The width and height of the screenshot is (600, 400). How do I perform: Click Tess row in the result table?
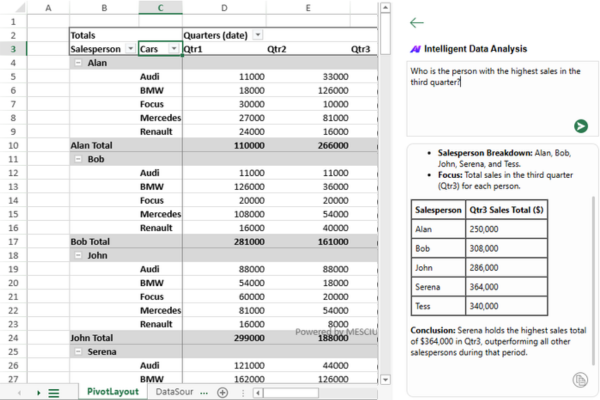[479, 306]
